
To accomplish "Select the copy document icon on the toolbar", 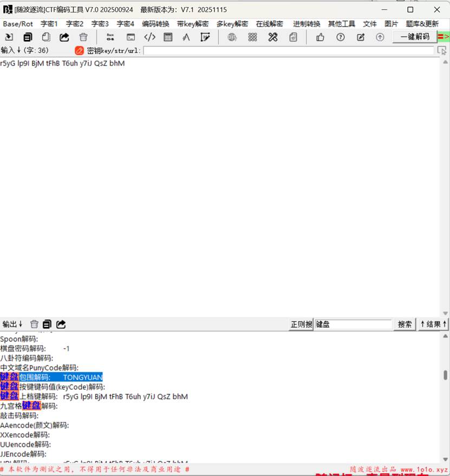I will (x=28, y=37).
